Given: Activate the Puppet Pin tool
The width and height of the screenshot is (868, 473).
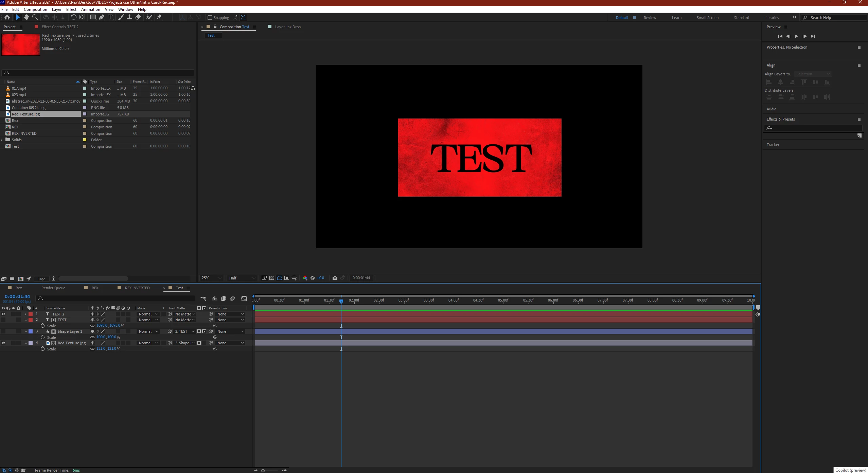Looking at the screenshot, I should tap(159, 17).
